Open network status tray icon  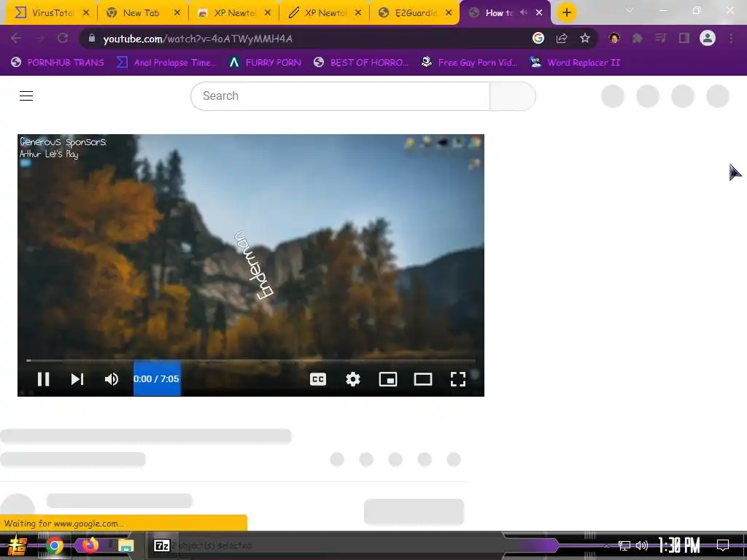click(624, 545)
